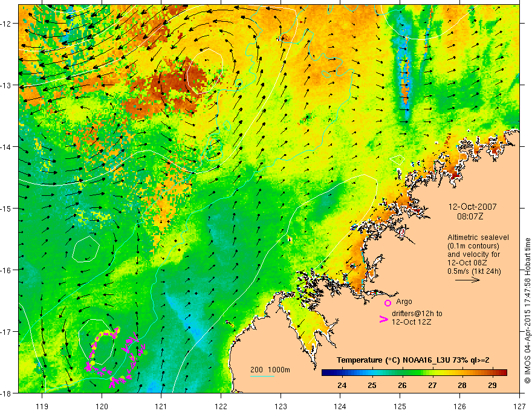Click the 'and velocity for' legend text
The width and height of the screenshot is (532, 411).
[x=473, y=254]
